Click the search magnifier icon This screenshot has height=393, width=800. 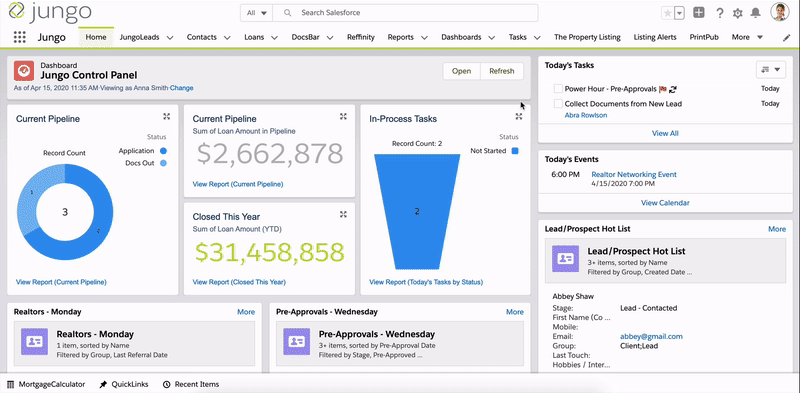point(288,13)
